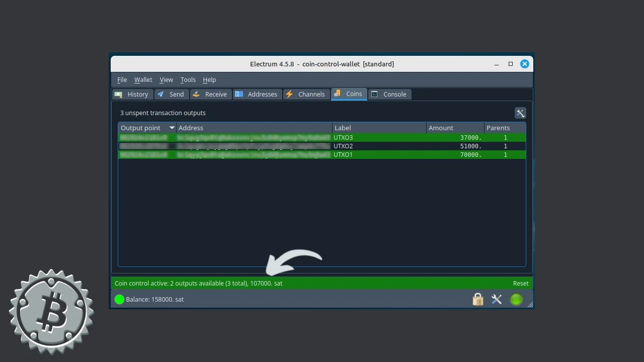Click the 51000. amount cell
Image resolution: width=644 pixels, height=362 pixels.
(x=471, y=146)
